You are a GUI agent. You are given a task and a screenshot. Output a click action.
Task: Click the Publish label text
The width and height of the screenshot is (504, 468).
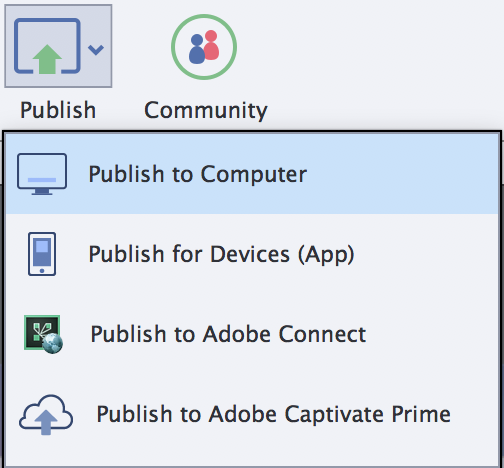(x=58, y=110)
